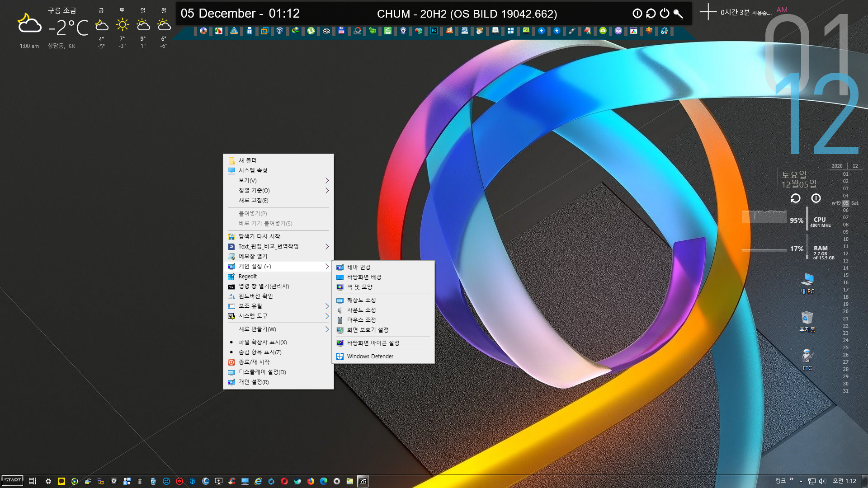The image size is (868, 488).
Task: Open the 내 PC desktop icon
Action: 807,283
